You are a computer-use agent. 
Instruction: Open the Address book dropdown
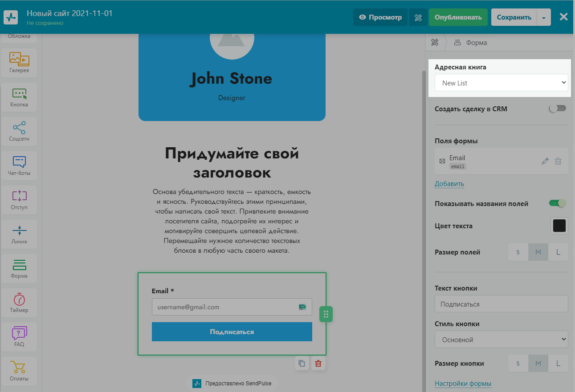click(501, 83)
